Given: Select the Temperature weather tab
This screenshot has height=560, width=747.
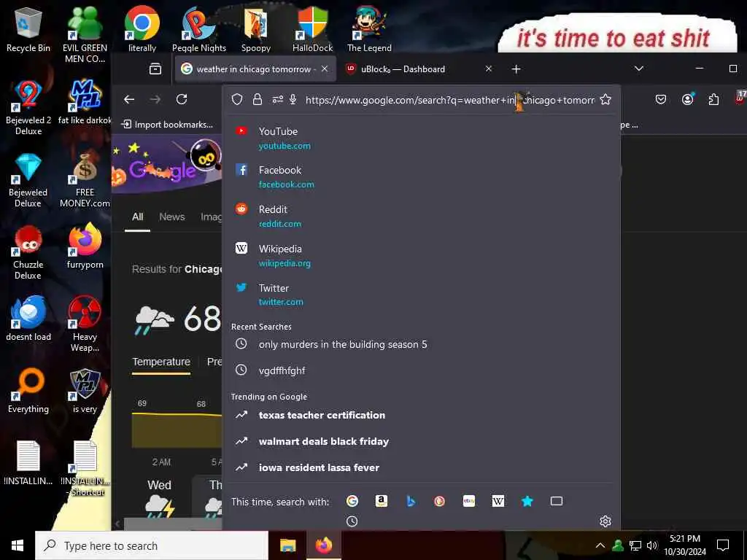Looking at the screenshot, I should [x=161, y=362].
